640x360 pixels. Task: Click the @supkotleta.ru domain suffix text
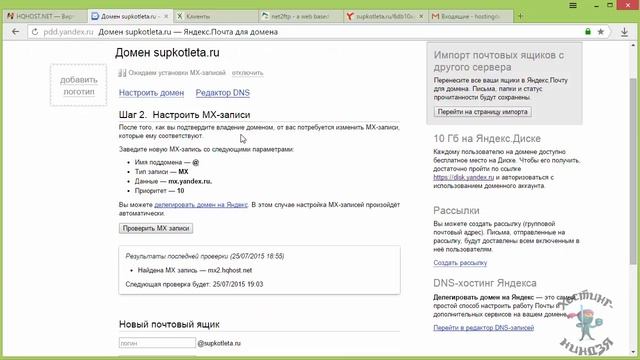coord(219,343)
